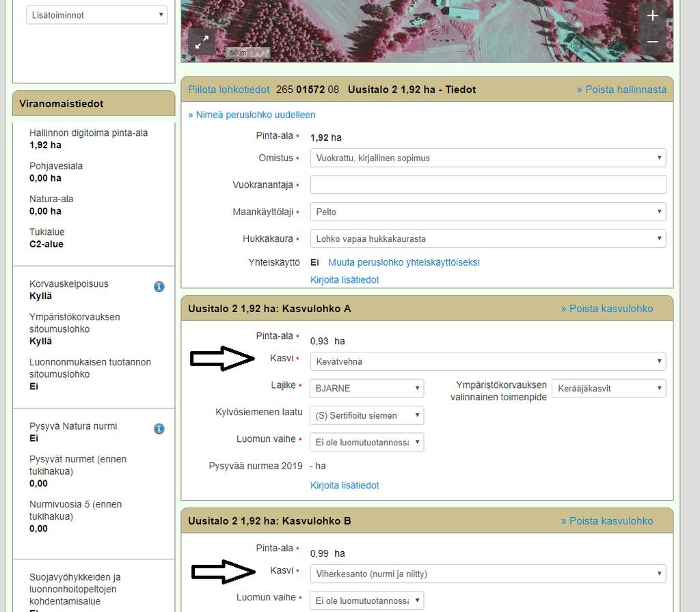Open the Omistus dropdown
This screenshot has height=612, width=700.
(488, 158)
